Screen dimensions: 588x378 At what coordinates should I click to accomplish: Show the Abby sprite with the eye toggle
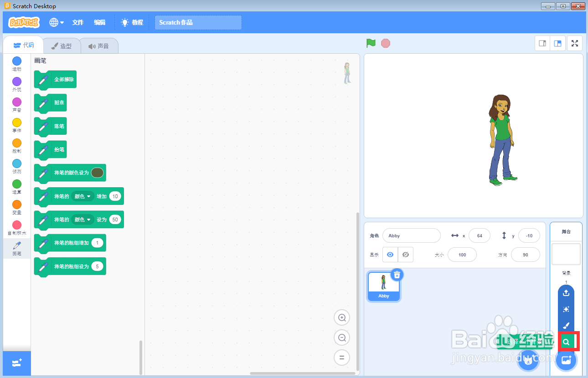[x=390, y=254]
